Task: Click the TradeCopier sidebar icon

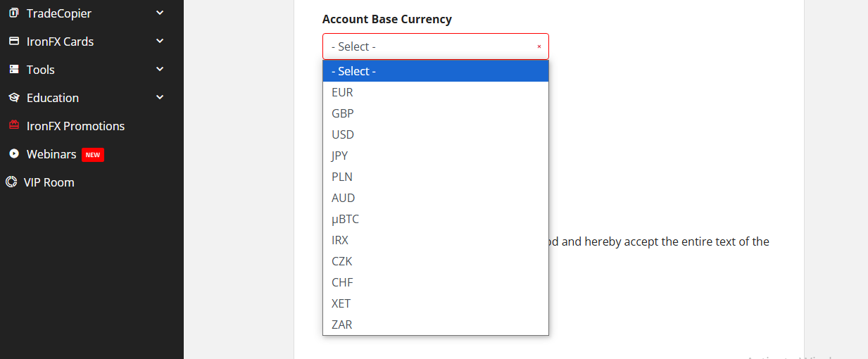Action: tap(13, 13)
